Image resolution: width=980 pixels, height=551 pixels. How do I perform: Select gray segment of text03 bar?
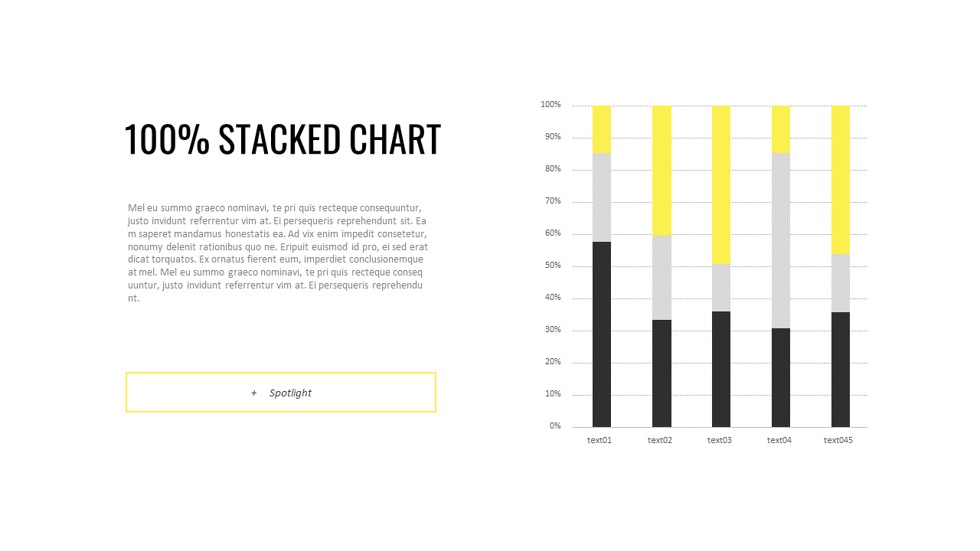click(721, 288)
